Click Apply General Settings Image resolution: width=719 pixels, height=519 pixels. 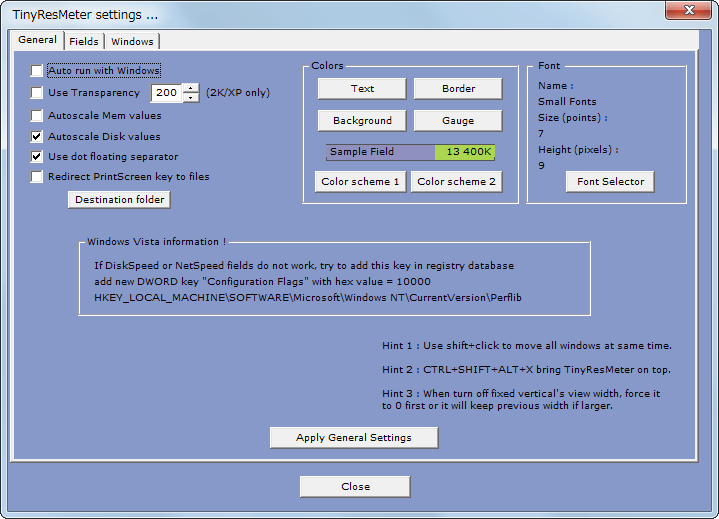(354, 437)
